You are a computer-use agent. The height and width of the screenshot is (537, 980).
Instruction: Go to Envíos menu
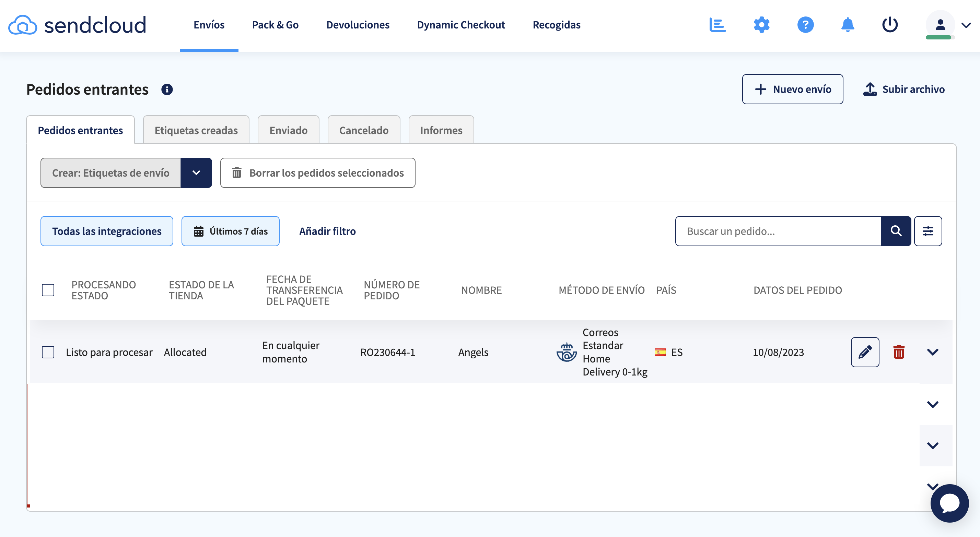coord(209,25)
